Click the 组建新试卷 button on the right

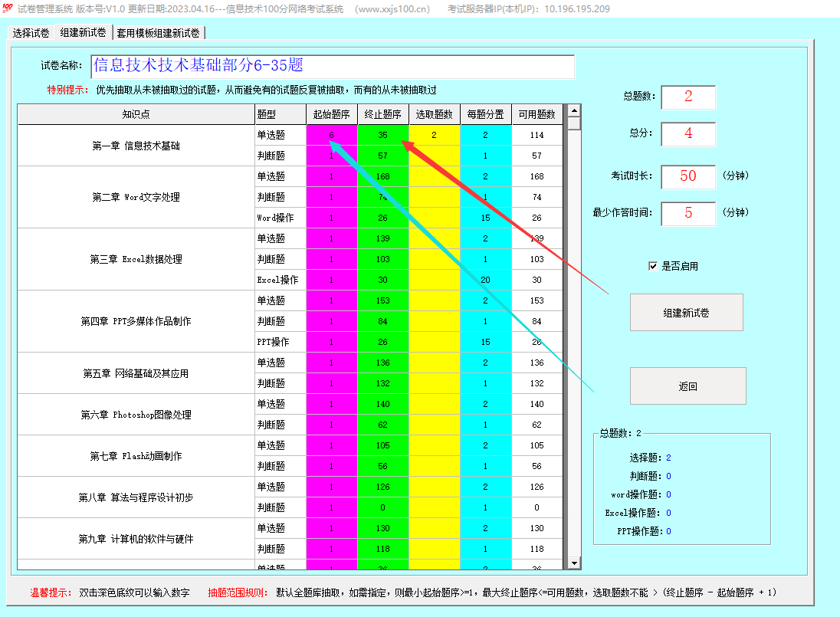coord(686,312)
